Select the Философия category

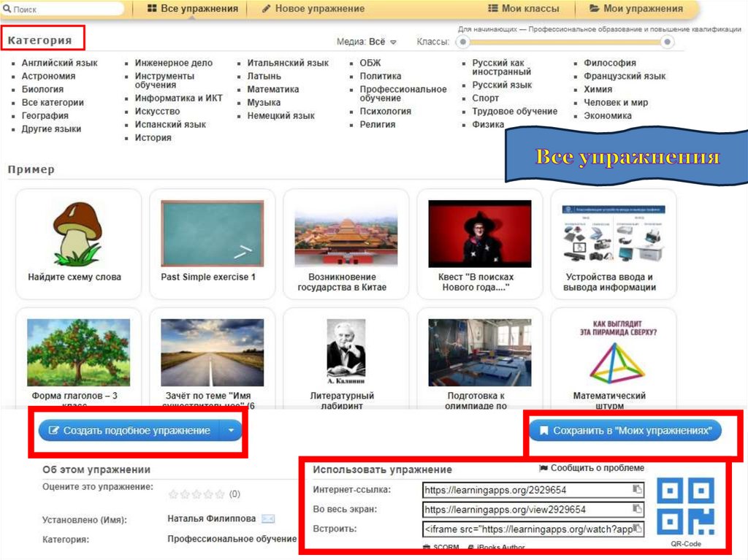tap(610, 63)
